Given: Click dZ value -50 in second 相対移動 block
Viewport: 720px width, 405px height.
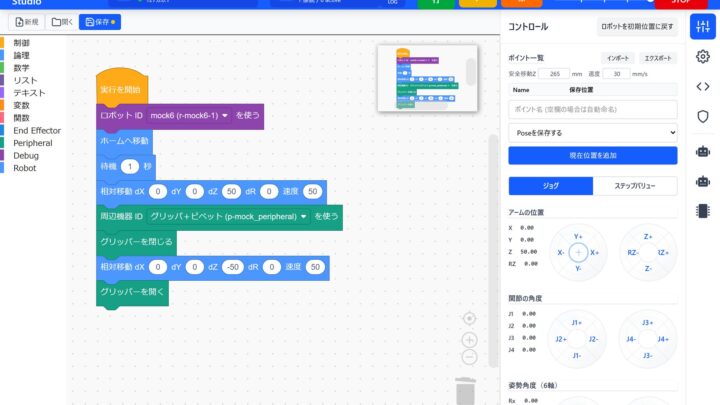Looking at the screenshot, I should click(233, 267).
